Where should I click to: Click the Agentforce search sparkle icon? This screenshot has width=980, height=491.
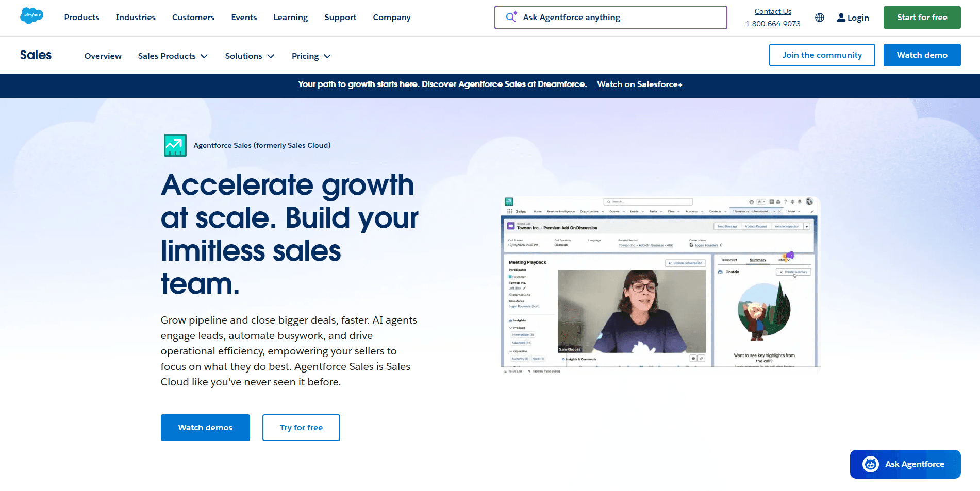coord(511,17)
